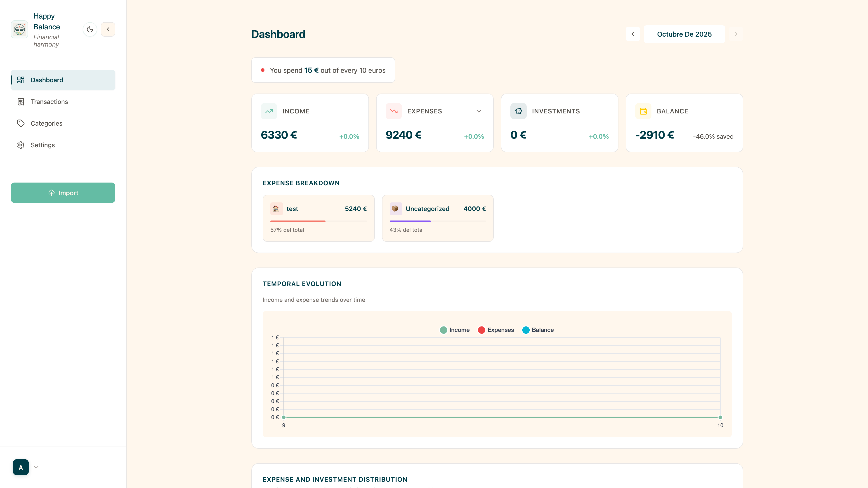Click the Octubre De 2025 month selector
Viewport: 868px width, 488px height.
point(684,34)
